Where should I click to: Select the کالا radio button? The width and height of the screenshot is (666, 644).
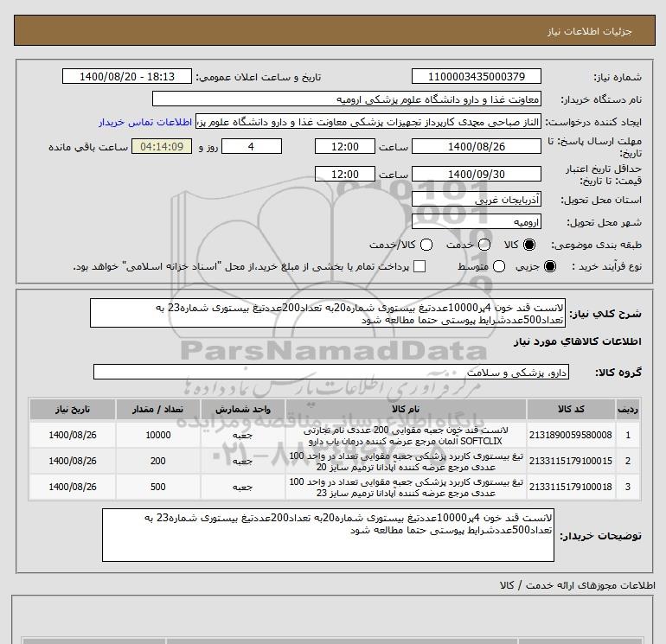pyautogui.click(x=529, y=245)
